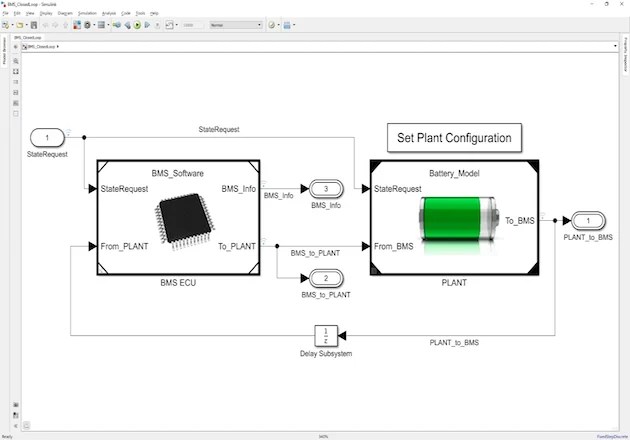Click the simulation stop time field
The height and width of the screenshot is (440, 630).
[193, 25]
